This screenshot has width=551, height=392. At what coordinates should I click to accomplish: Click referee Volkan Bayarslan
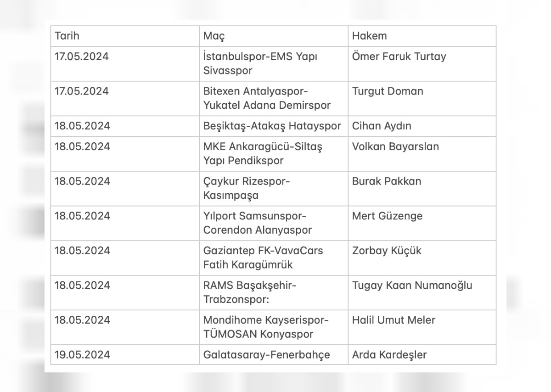coord(395,147)
